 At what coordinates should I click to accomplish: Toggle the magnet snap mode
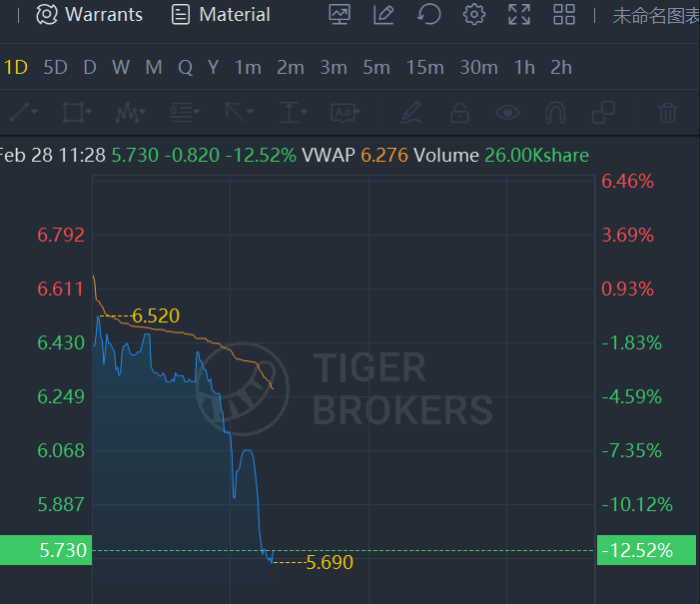point(556,112)
